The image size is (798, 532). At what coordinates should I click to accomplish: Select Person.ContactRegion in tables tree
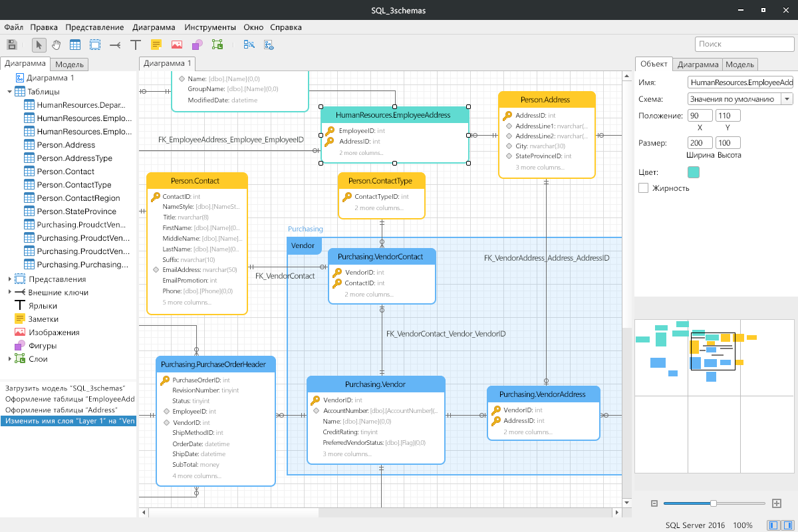click(78, 198)
